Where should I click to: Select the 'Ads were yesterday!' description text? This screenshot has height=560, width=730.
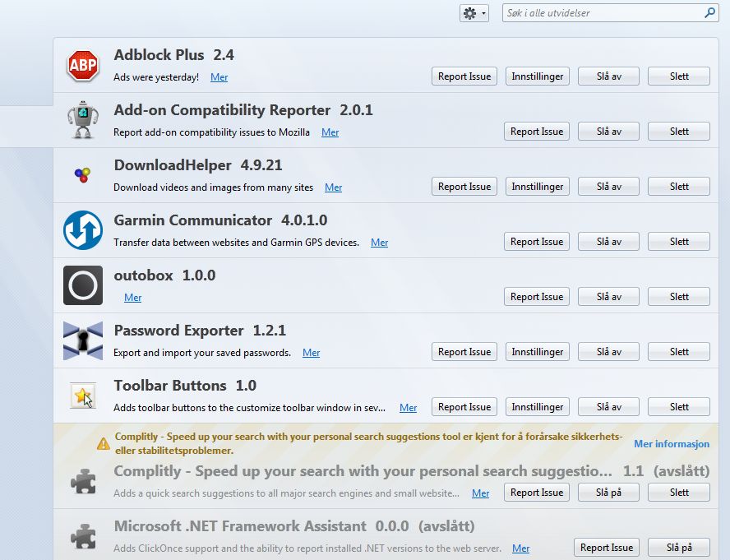[156, 77]
